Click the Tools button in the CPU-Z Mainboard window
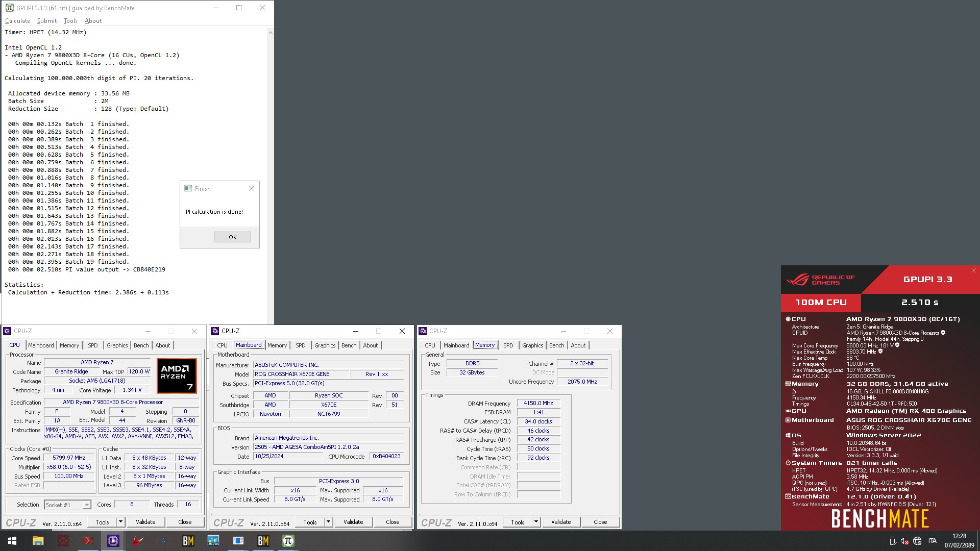This screenshot has width=980, height=551. click(x=310, y=522)
